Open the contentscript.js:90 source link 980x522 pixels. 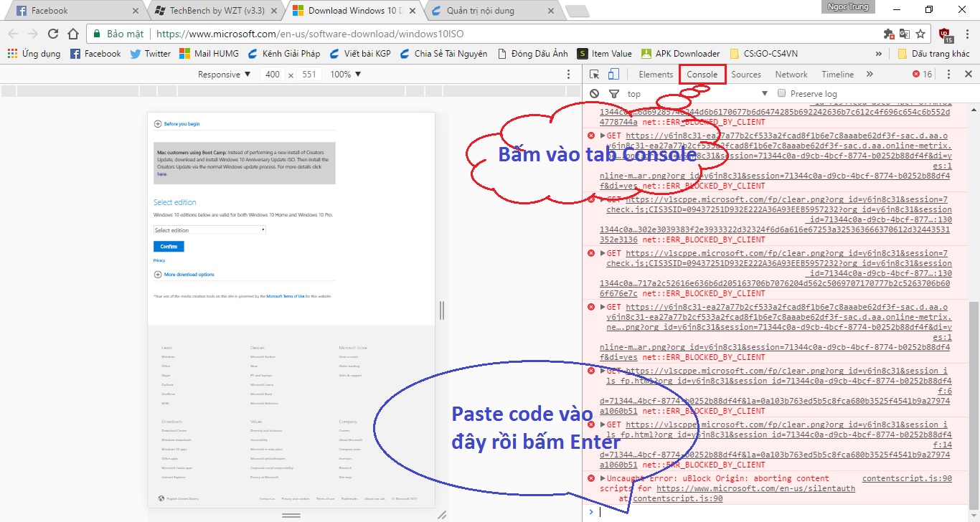906,478
